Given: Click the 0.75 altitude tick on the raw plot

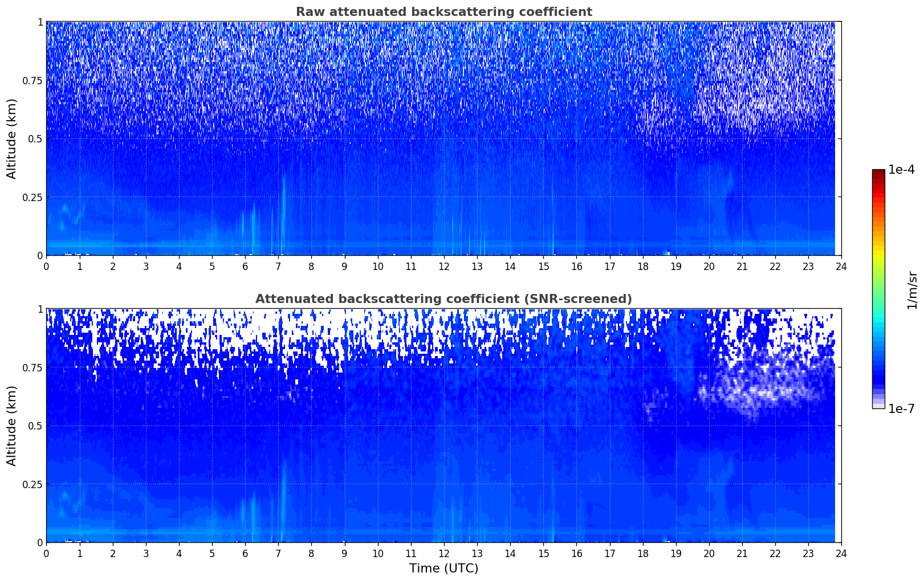Looking at the screenshot, I should click(x=32, y=80).
